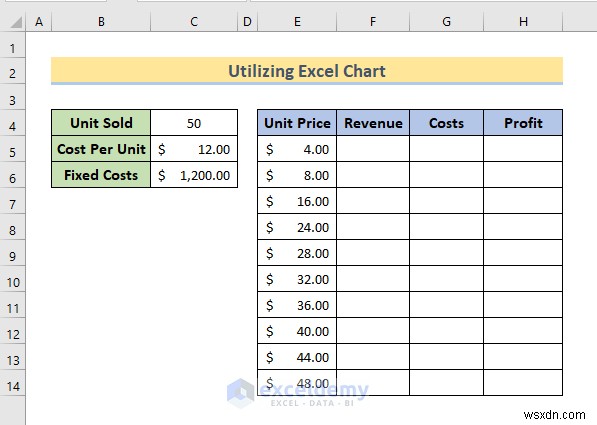The width and height of the screenshot is (597, 425).
Task: Click empty Costs cell beside price 4.00
Action: 447,149
